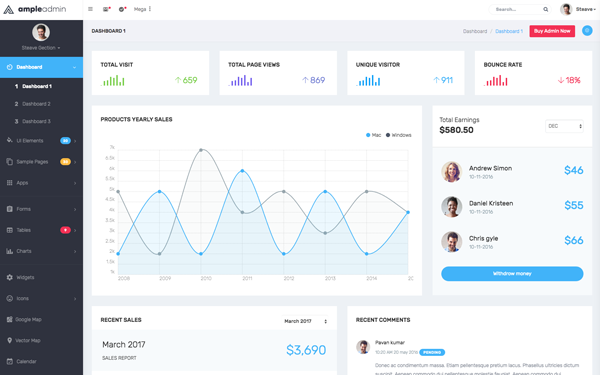Open the tasks checkmark icon in top bar
The height and width of the screenshot is (375, 600).
(x=122, y=9)
